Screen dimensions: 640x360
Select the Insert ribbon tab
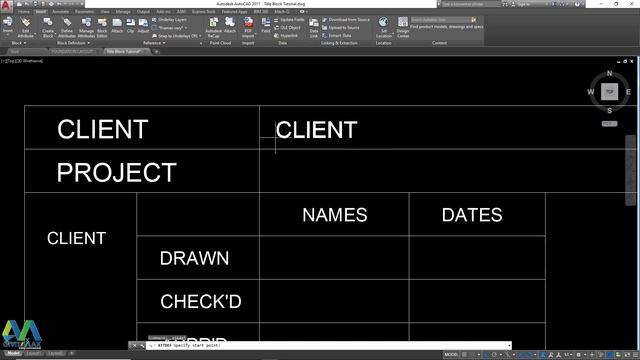(40, 12)
